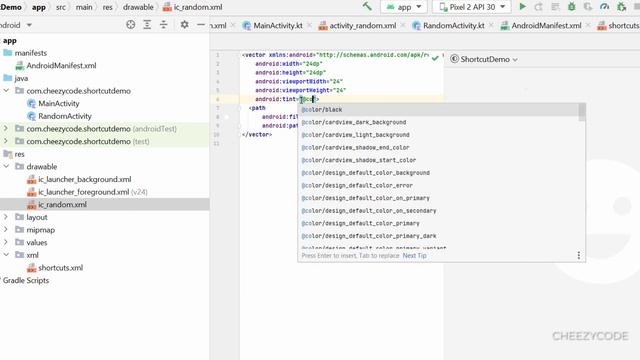This screenshot has height=360, width=640.
Task: Select @color/design_default_color_primary suggestion
Action: click(x=439, y=223)
